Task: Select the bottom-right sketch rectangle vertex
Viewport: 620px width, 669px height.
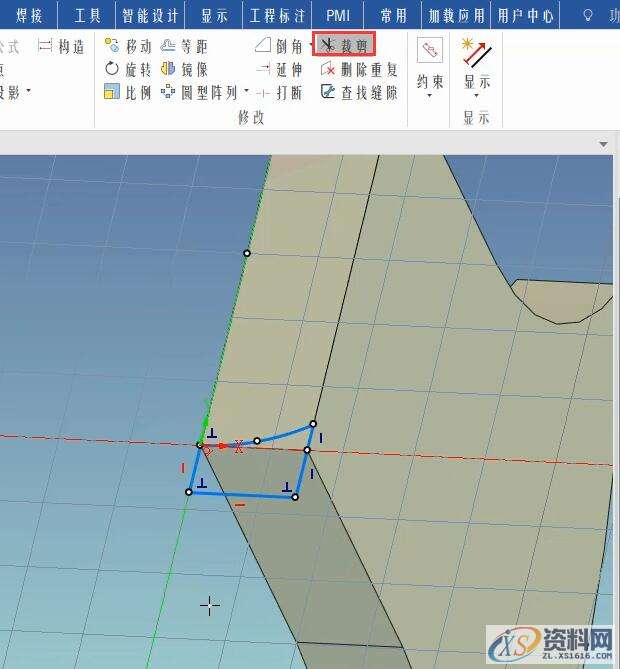Action: (295, 497)
